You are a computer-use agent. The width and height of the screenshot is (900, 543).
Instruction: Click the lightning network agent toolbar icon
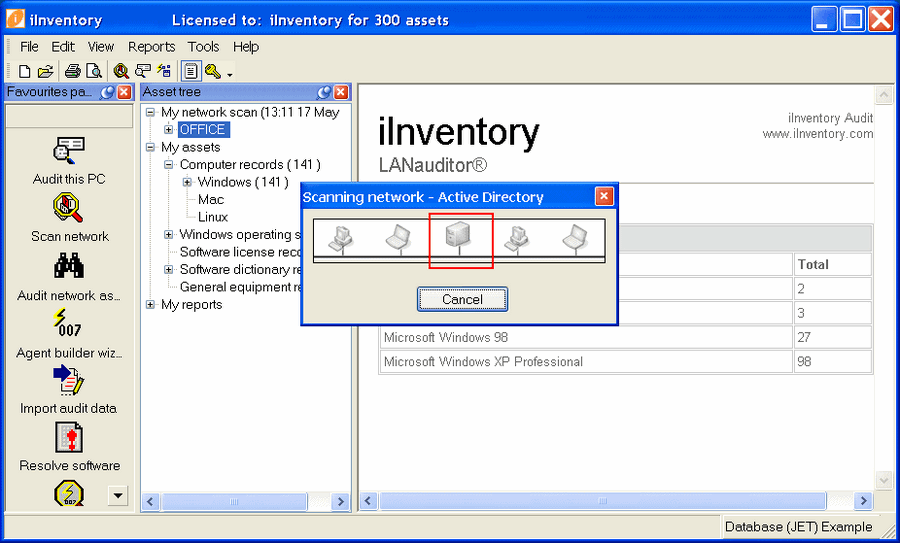point(165,71)
